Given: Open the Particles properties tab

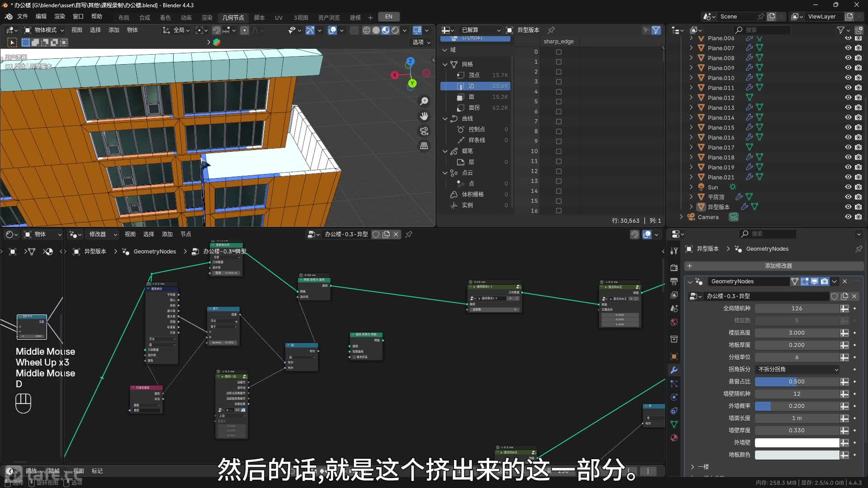Looking at the screenshot, I should point(674,384).
